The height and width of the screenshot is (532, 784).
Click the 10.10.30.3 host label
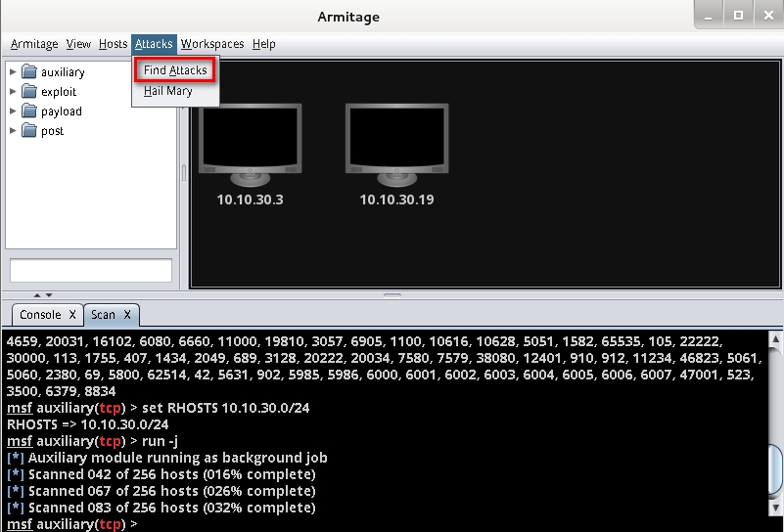(250, 199)
